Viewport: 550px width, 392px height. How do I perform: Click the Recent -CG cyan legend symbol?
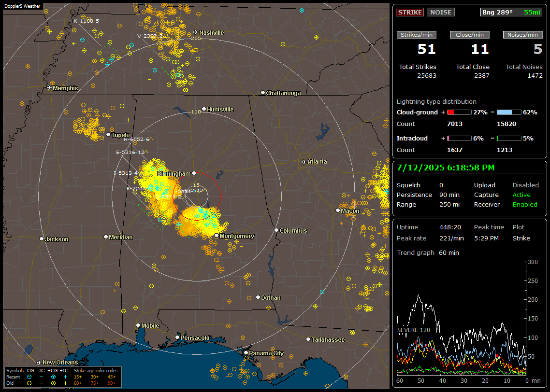pyautogui.click(x=29, y=377)
